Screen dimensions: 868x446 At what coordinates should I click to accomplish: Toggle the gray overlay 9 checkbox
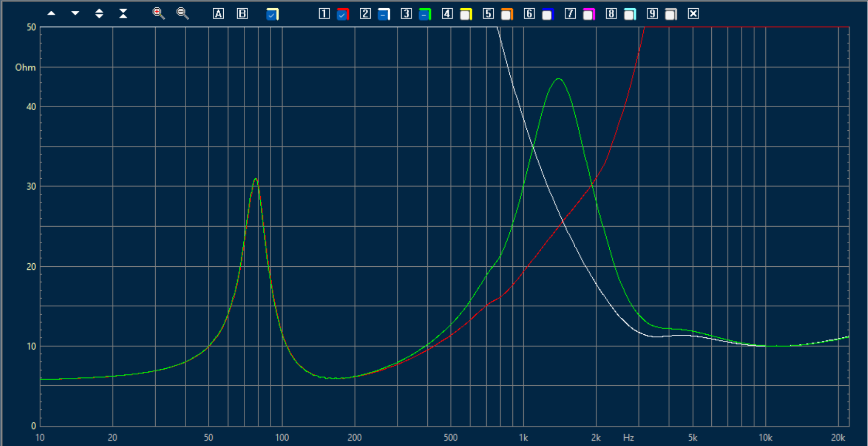point(671,14)
